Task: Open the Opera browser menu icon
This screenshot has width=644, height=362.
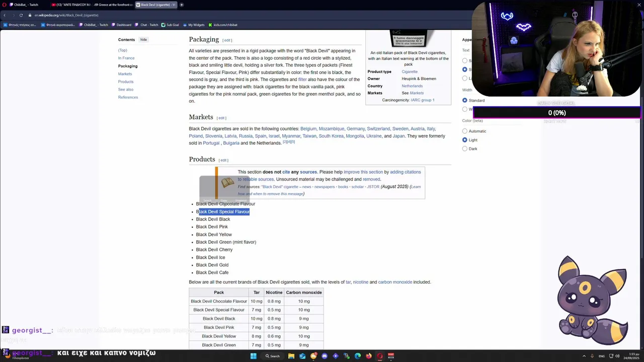Action: [x=4, y=5]
